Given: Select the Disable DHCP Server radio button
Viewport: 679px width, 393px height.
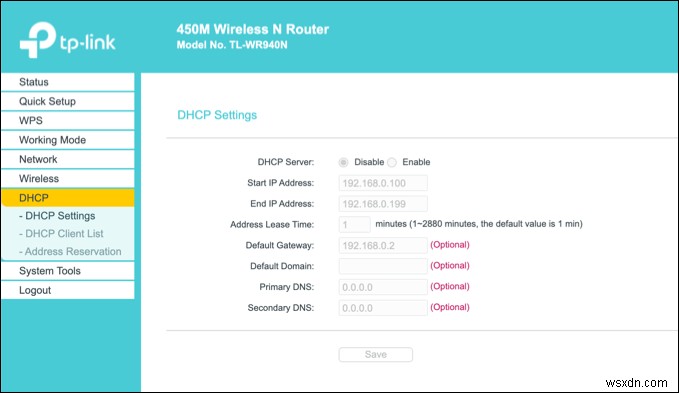Looking at the screenshot, I should [343, 162].
